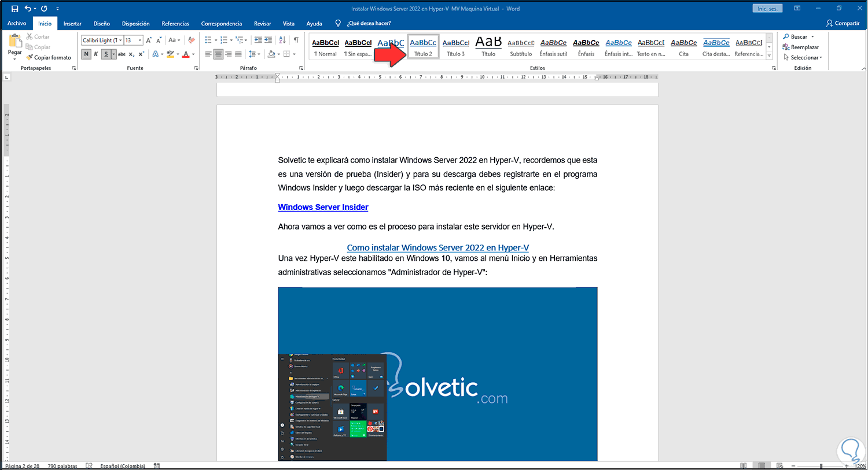
Task: Click the Compartir share button
Action: pos(843,23)
